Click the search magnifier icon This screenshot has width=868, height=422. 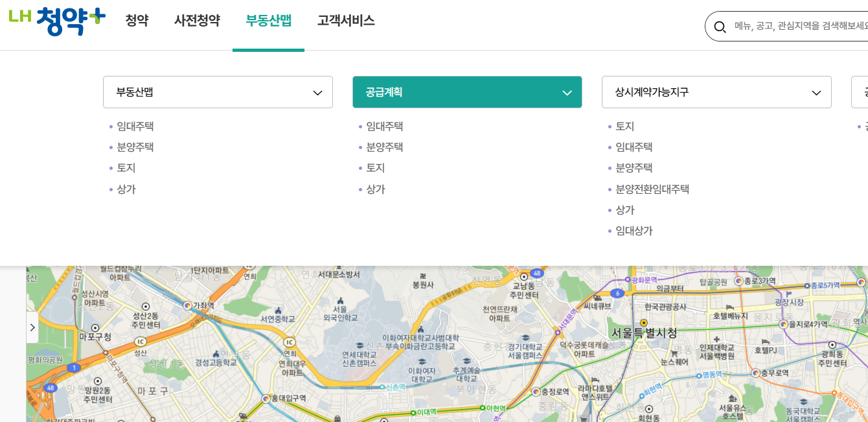(x=720, y=27)
